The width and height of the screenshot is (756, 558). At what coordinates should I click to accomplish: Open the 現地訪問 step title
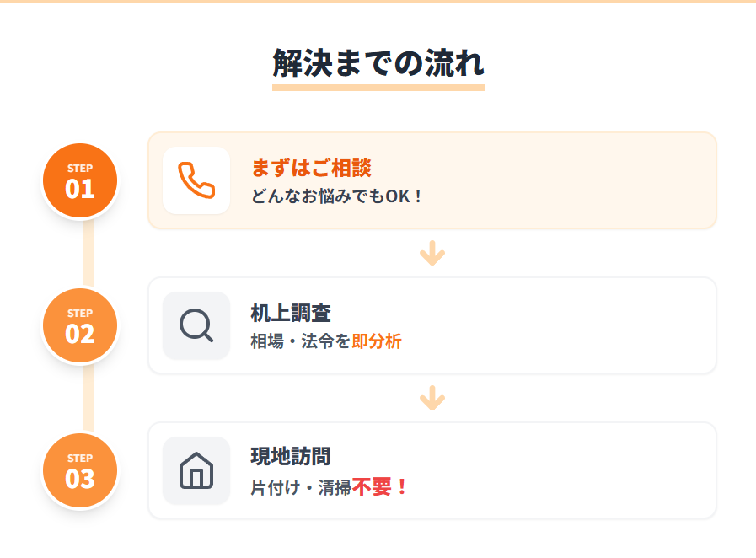coord(291,458)
